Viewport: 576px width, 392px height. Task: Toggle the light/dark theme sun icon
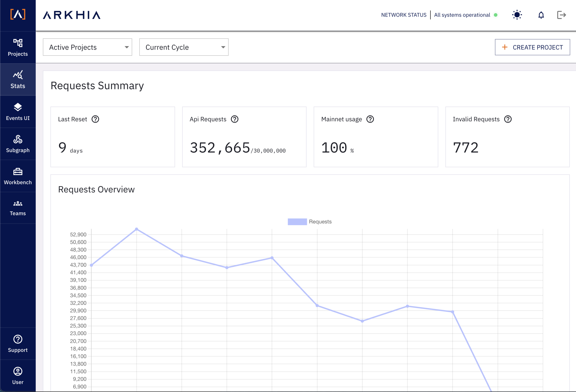coord(517,15)
